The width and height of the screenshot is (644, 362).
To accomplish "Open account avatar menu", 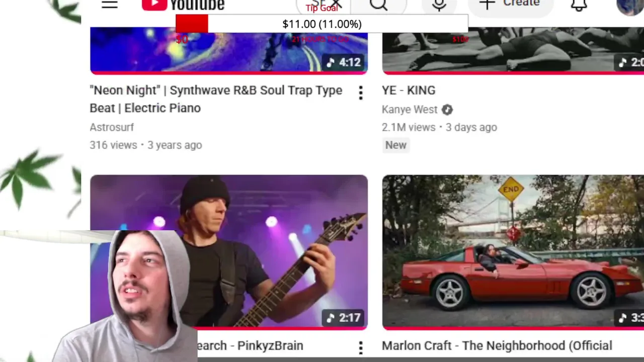I will [x=630, y=6].
